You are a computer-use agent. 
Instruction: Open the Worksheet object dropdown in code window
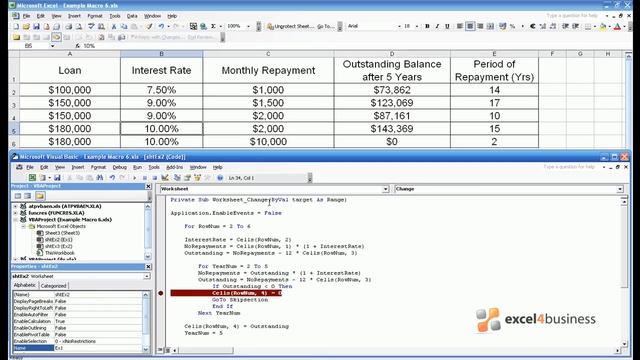(x=385, y=189)
